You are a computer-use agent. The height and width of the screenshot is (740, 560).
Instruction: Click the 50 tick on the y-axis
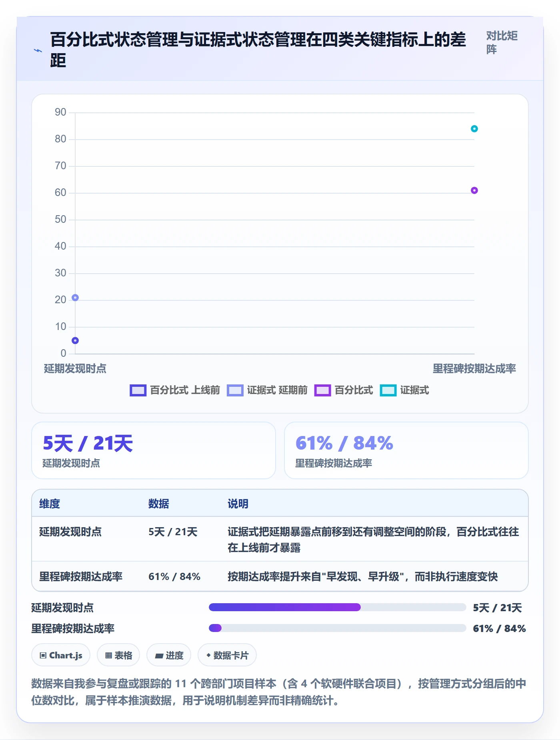pos(60,219)
